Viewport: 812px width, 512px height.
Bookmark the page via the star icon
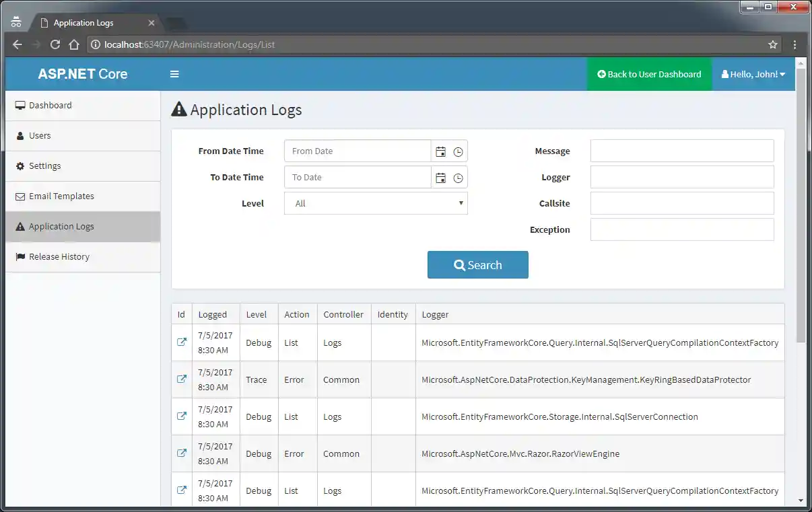pyautogui.click(x=772, y=44)
